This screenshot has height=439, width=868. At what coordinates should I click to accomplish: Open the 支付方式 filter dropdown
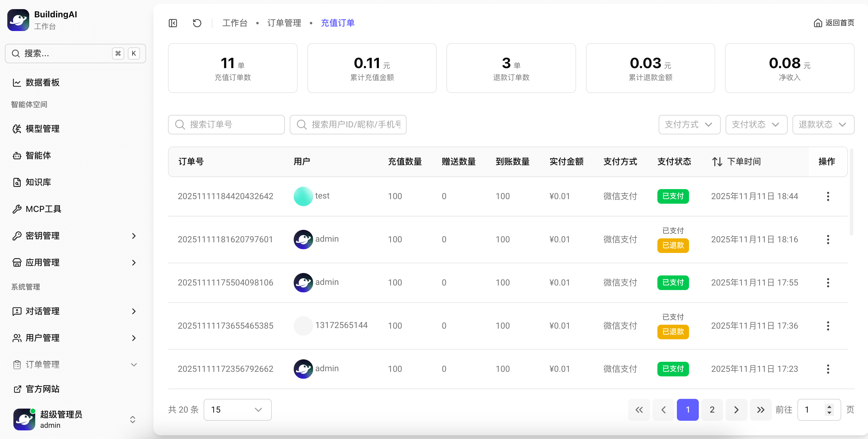[x=689, y=125]
